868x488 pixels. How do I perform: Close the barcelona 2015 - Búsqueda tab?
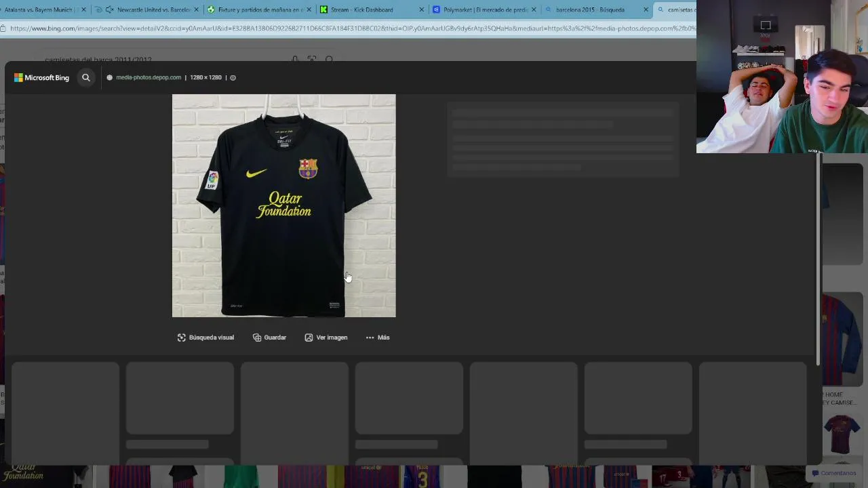pyautogui.click(x=646, y=9)
